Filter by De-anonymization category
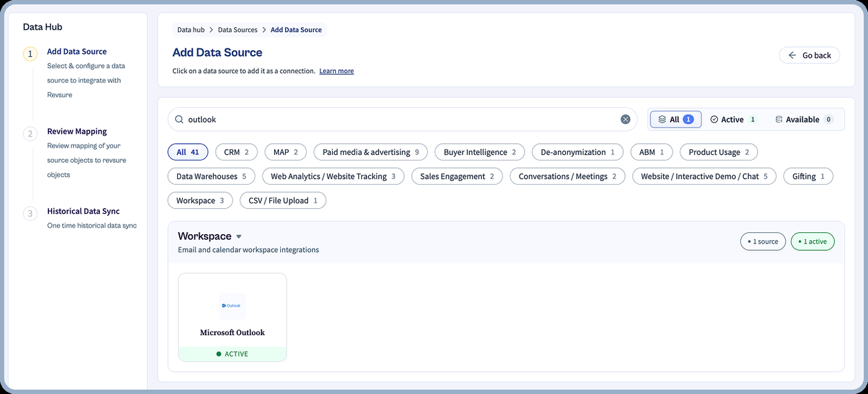 point(578,152)
